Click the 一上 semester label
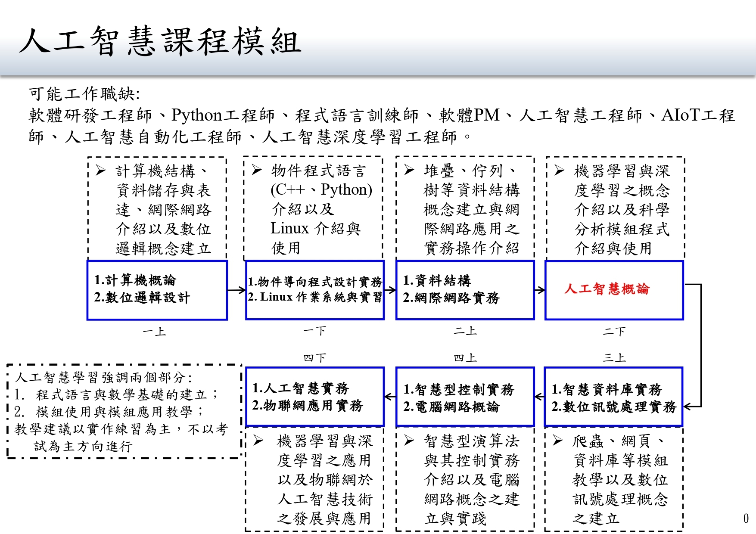The width and height of the screenshot is (756, 534). 154,332
